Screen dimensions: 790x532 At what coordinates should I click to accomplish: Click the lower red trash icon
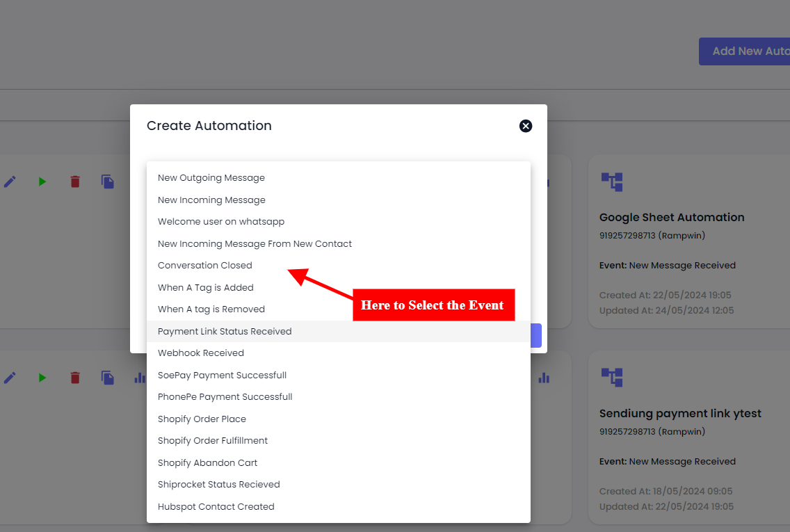click(75, 378)
